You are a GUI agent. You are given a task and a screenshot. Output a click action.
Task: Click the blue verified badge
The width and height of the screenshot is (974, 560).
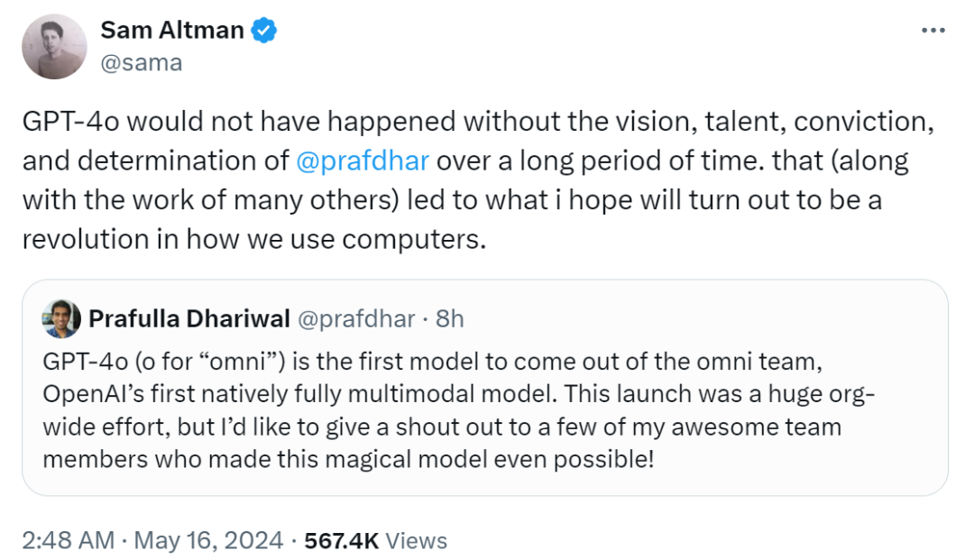[263, 31]
